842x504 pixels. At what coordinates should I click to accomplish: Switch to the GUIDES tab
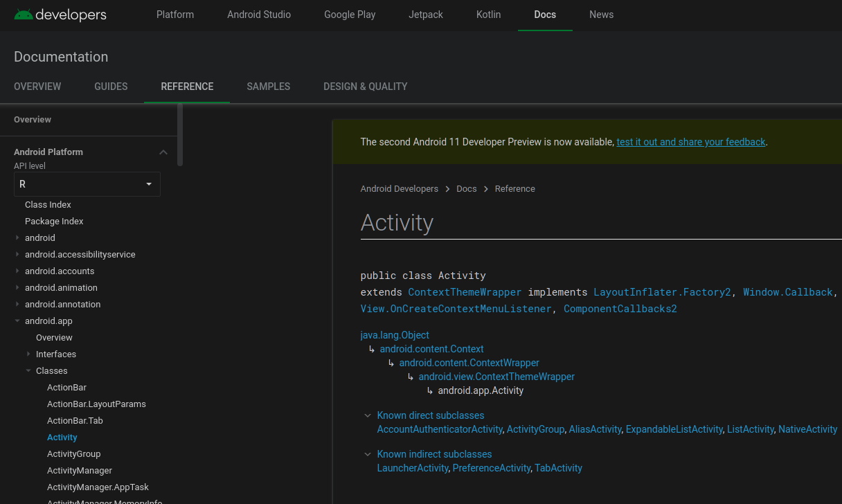tap(110, 87)
